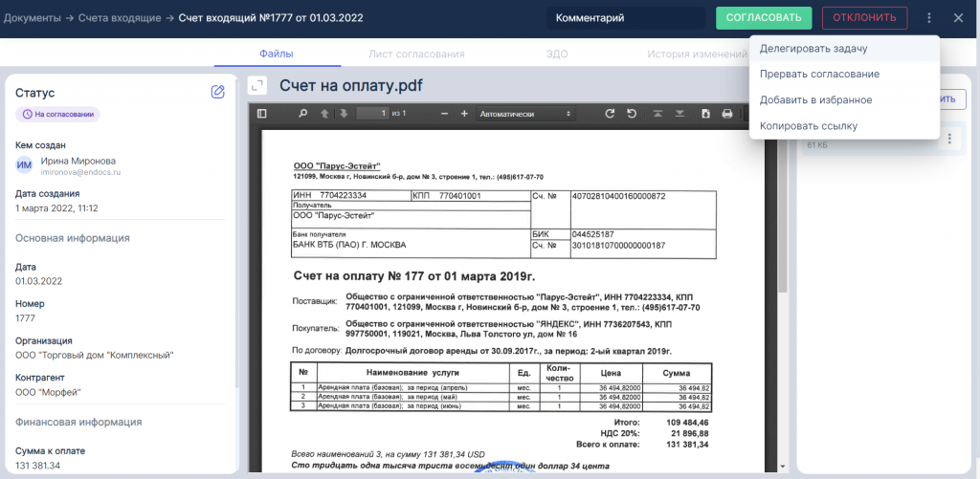Click the sum value 131 381.34
The width and height of the screenshot is (980, 479).
pyautogui.click(x=38, y=466)
